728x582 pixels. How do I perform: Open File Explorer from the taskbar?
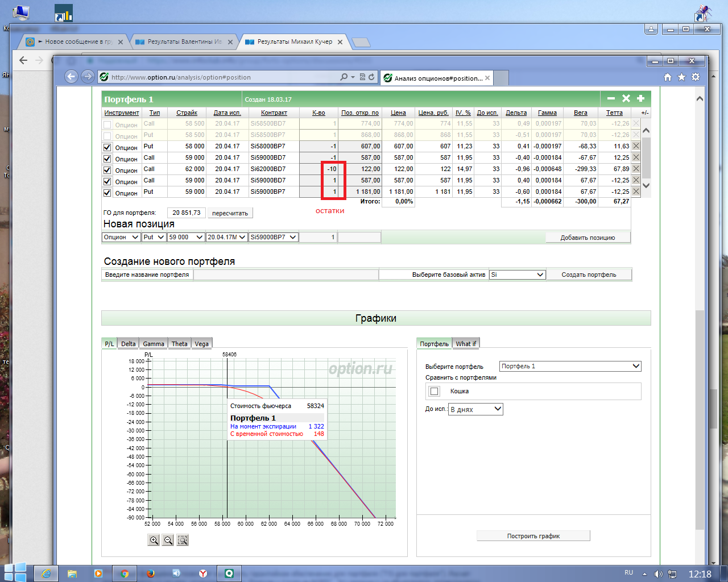coord(72,573)
